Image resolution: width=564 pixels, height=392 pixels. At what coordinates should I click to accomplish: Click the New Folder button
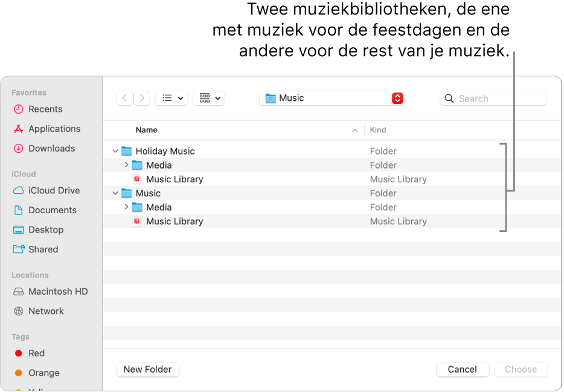click(x=147, y=370)
